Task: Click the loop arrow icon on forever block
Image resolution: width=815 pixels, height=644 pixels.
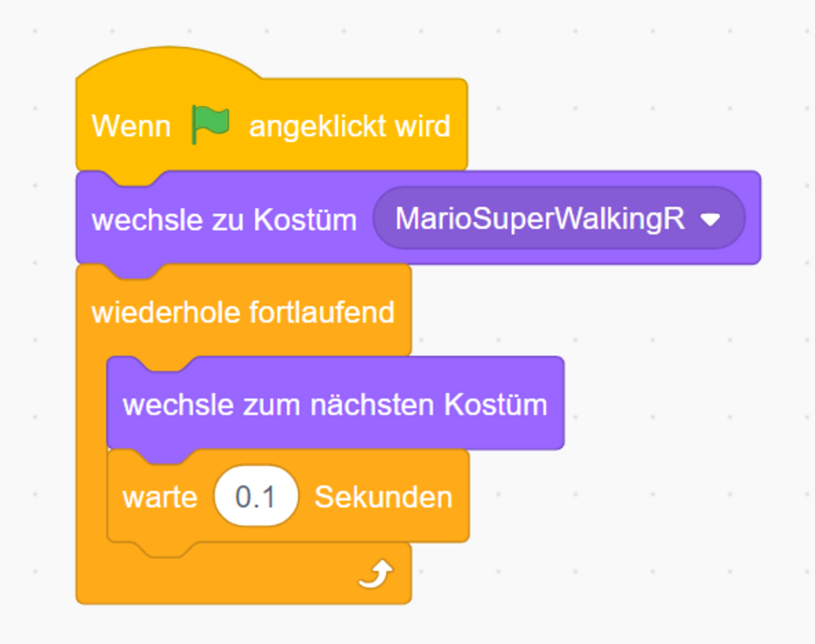Action: [x=376, y=574]
